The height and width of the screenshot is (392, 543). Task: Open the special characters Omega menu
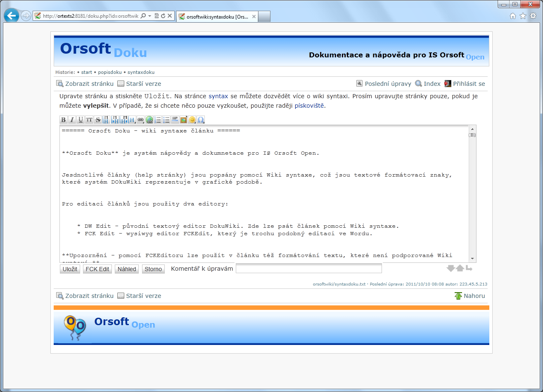coord(201,120)
